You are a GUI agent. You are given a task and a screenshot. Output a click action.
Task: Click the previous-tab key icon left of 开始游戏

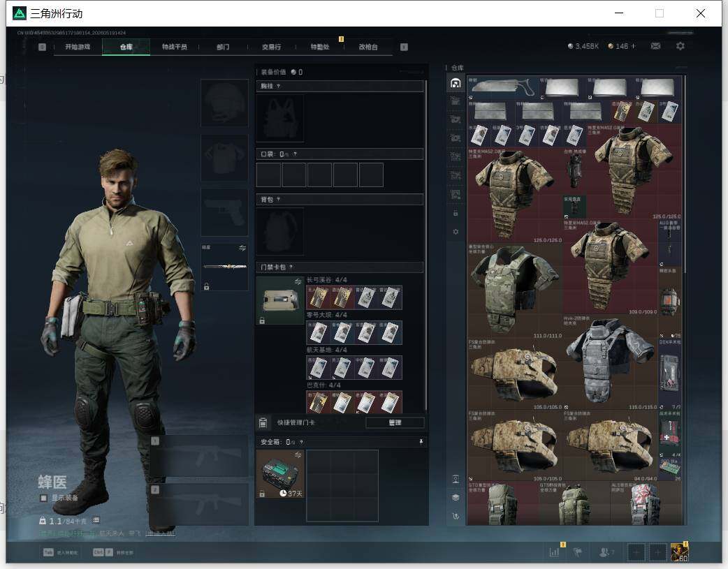coord(42,47)
